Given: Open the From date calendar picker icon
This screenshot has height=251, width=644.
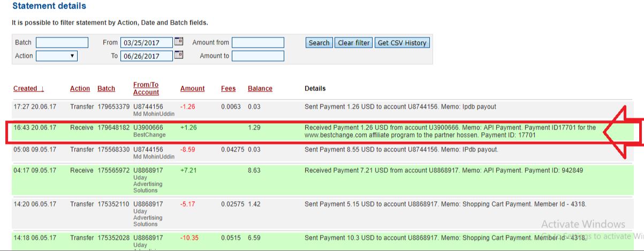Looking at the screenshot, I should tap(179, 41).
